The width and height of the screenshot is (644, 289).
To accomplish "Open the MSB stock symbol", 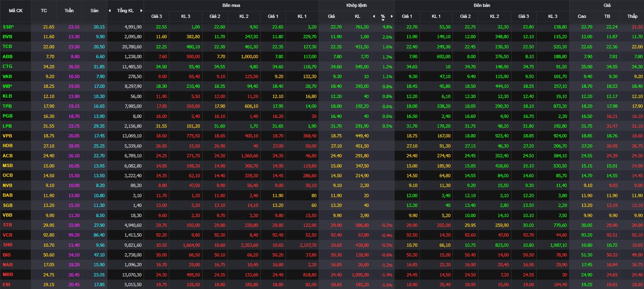I will (7, 165).
